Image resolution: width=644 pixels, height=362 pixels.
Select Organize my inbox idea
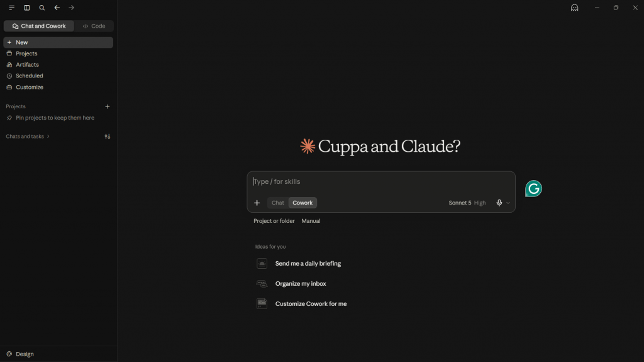(x=301, y=284)
